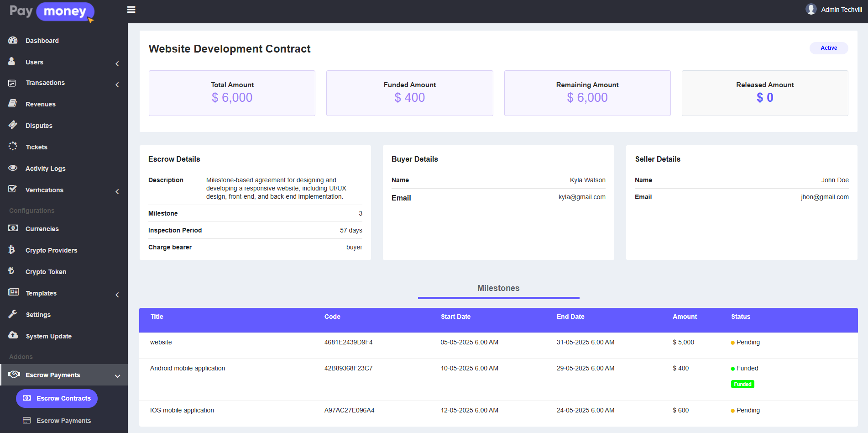Click the Disputes ticket icon
This screenshot has width=868, height=433.
click(x=13, y=125)
